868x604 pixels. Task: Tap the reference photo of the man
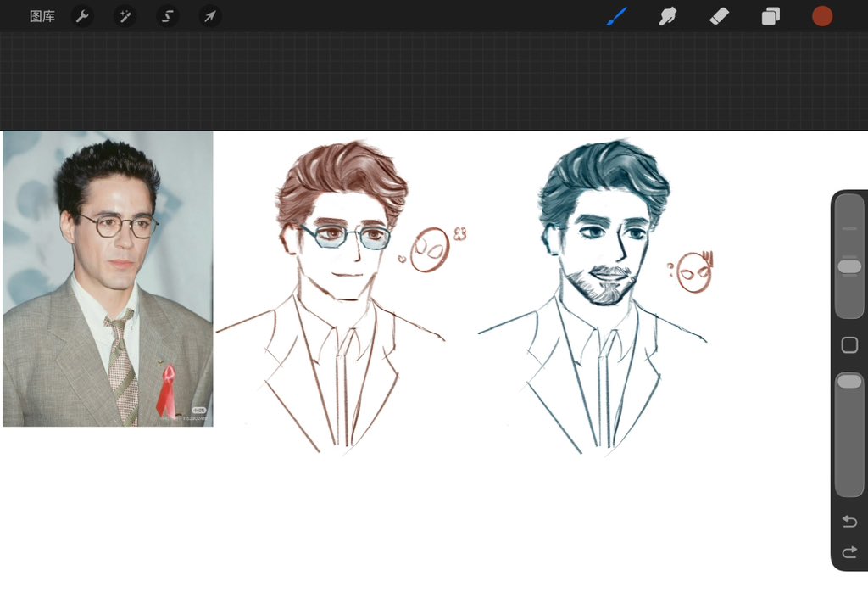[x=108, y=279]
